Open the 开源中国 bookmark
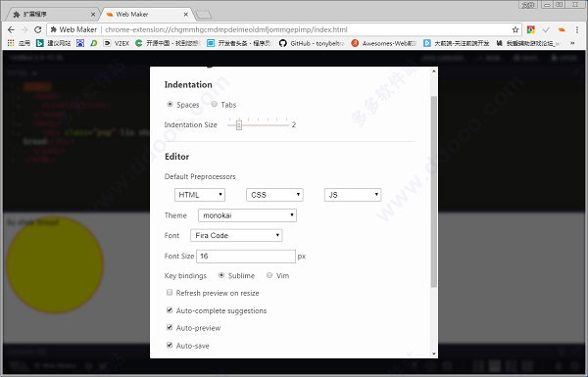Image resolution: width=588 pixels, height=377 pixels. coord(168,43)
